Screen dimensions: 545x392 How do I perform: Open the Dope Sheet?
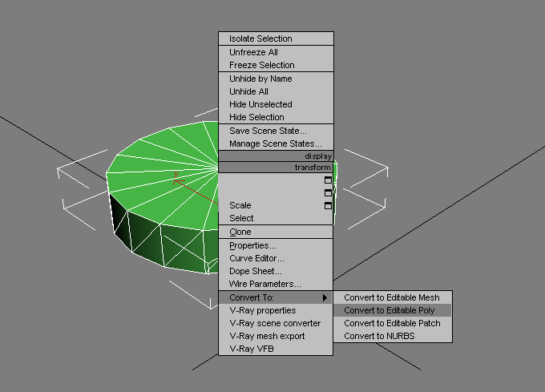[275, 271]
